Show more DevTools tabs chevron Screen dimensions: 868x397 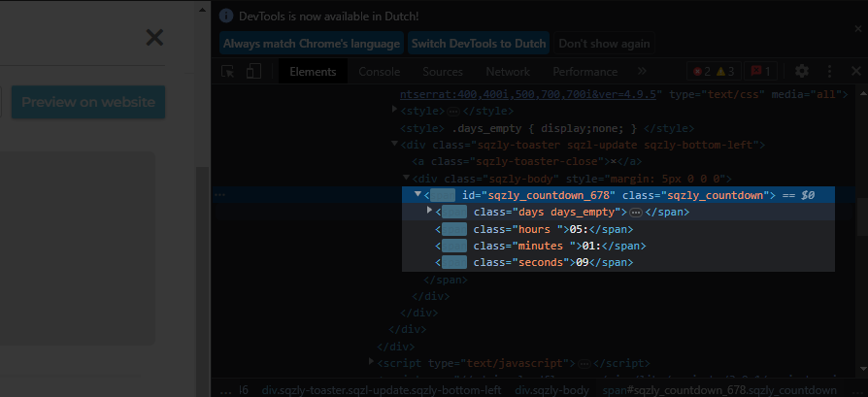click(x=642, y=71)
